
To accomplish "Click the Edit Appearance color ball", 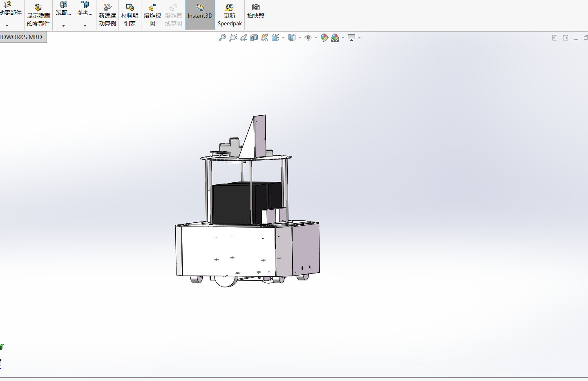I will pos(324,38).
